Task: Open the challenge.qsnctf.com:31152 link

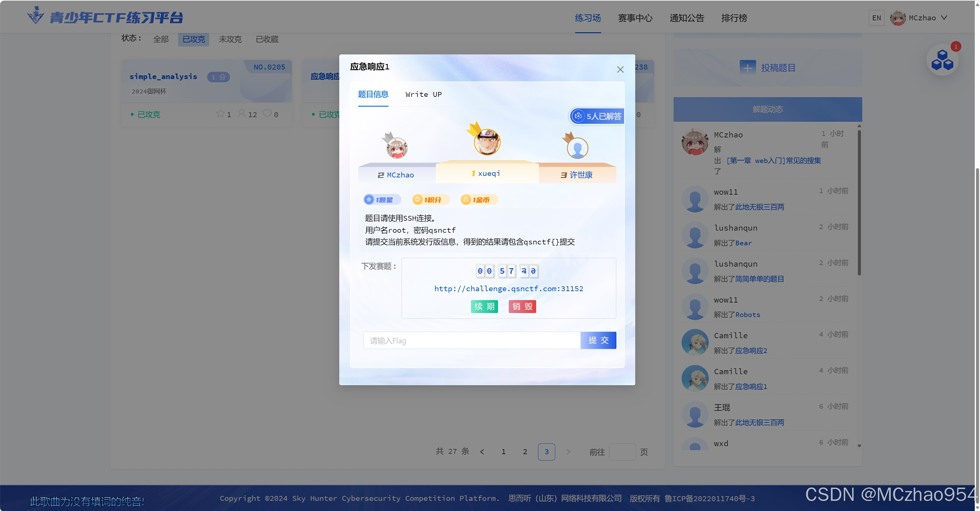Action: 508,289
